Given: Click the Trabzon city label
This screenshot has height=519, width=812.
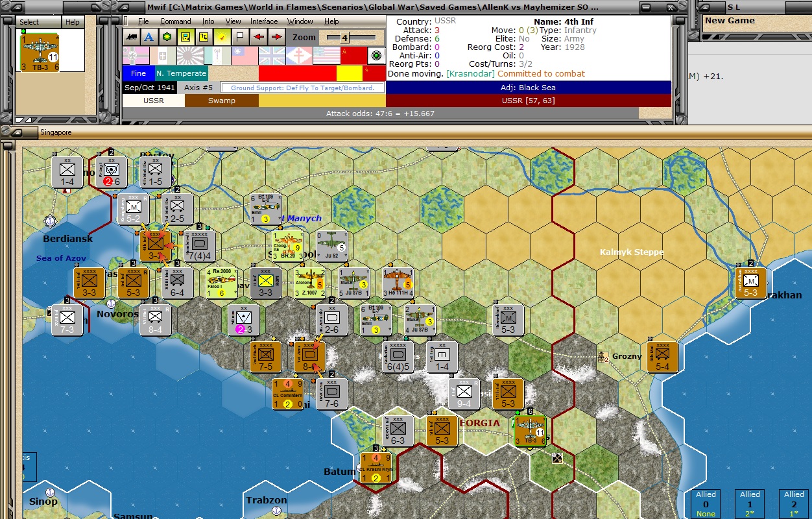Looking at the screenshot, I should coord(266,500).
